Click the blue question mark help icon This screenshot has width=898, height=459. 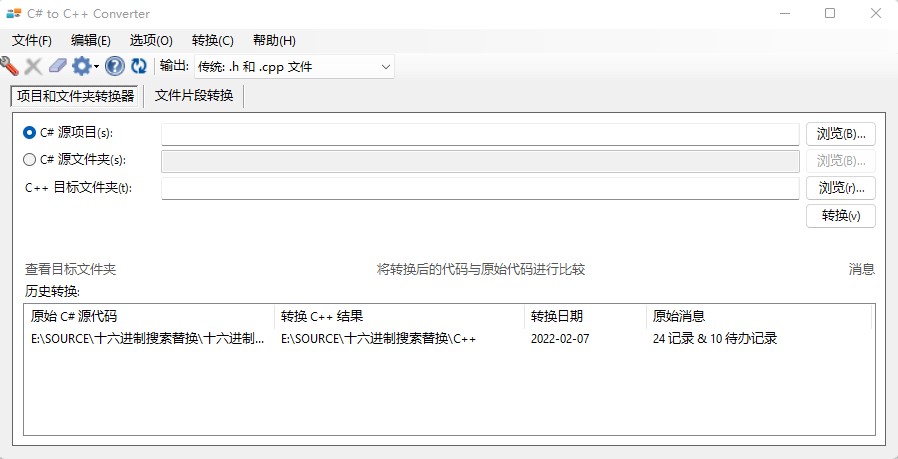click(x=115, y=66)
